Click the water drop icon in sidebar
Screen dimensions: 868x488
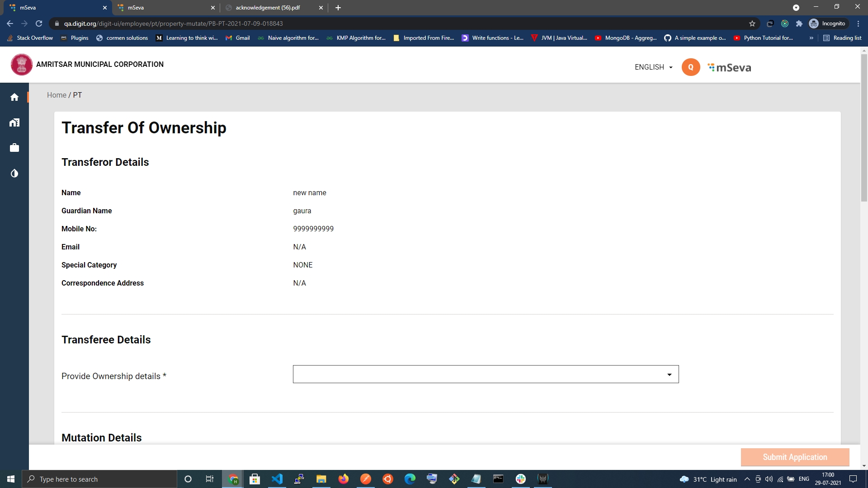pos(14,174)
